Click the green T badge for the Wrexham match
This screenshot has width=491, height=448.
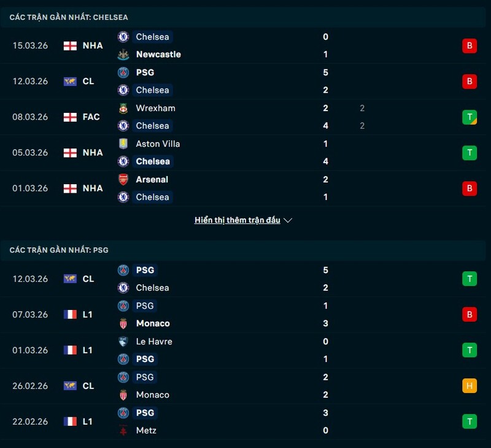tap(469, 117)
